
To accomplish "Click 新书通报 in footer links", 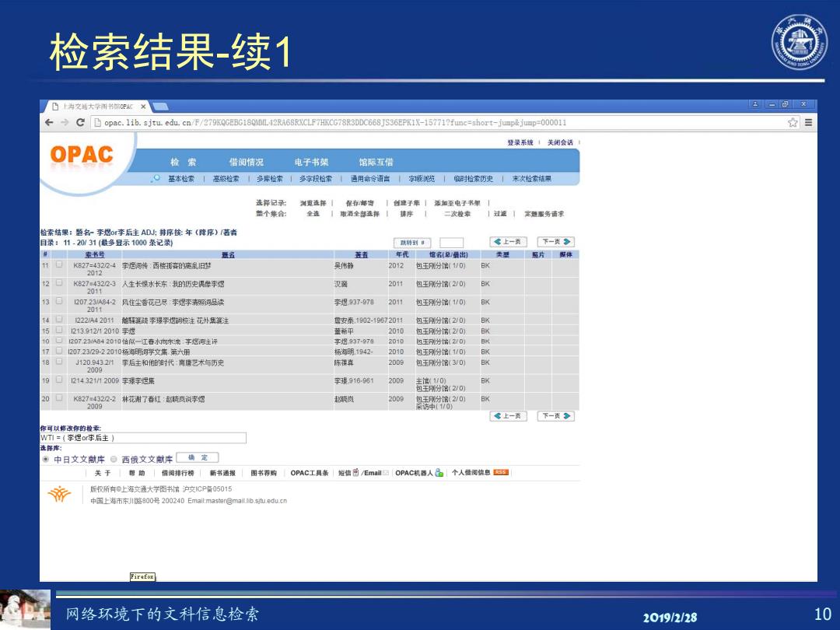I will [x=222, y=473].
